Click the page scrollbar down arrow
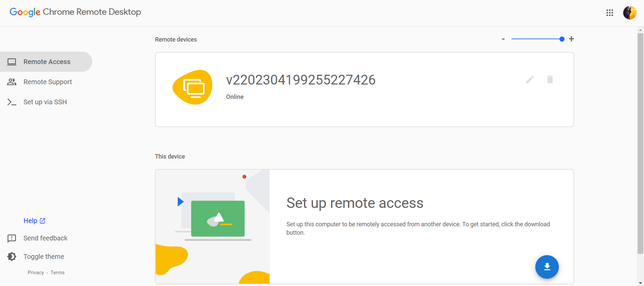This screenshot has height=286, width=644. pos(640,283)
